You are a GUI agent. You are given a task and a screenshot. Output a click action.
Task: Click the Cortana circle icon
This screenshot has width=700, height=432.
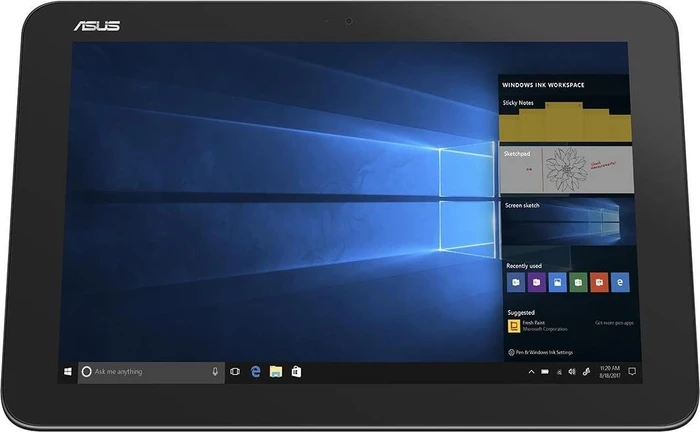pyautogui.click(x=87, y=371)
